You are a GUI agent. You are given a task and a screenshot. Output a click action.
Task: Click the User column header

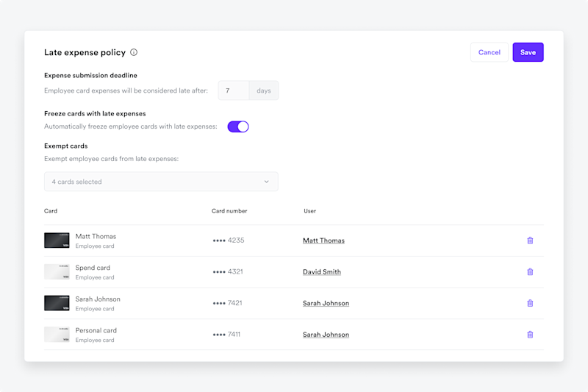coord(309,211)
